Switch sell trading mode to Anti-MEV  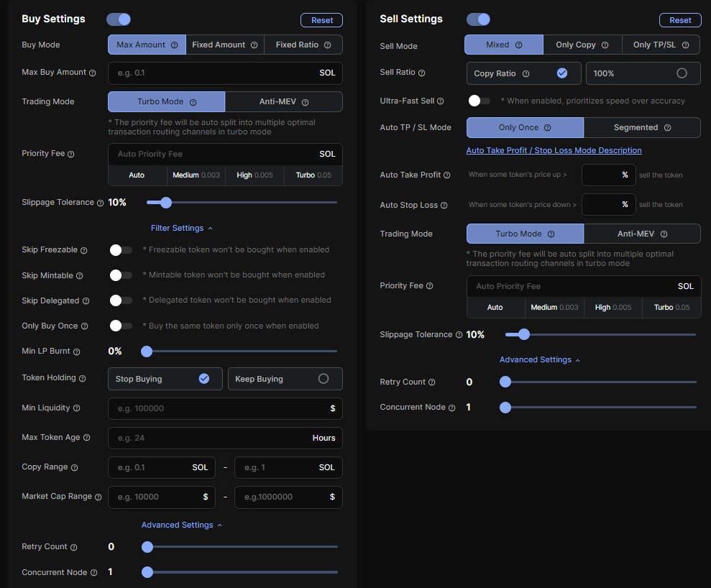(x=642, y=234)
